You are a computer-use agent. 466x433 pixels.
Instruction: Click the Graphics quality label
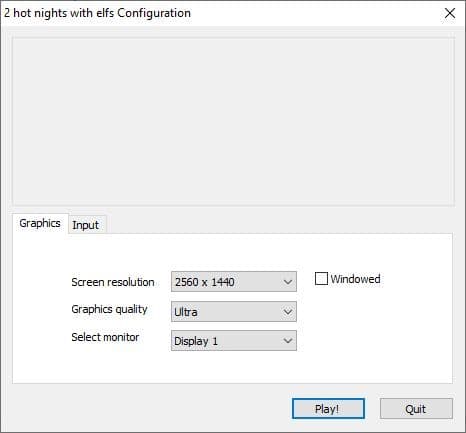(109, 309)
